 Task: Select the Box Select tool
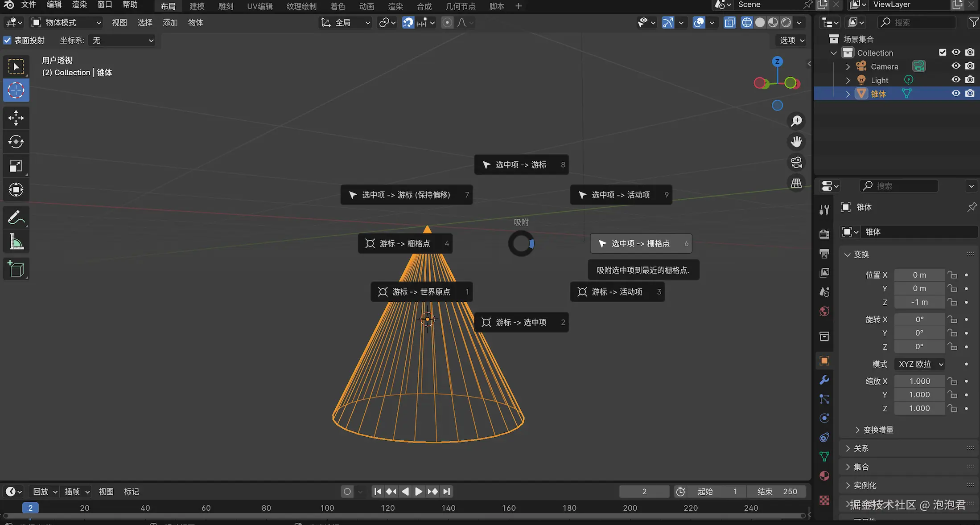(x=16, y=67)
